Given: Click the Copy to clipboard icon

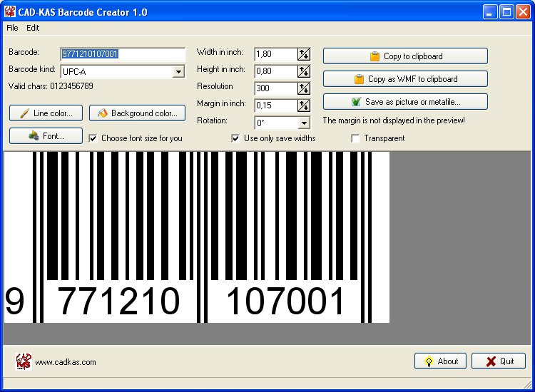Looking at the screenshot, I should [x=374, y=56].
